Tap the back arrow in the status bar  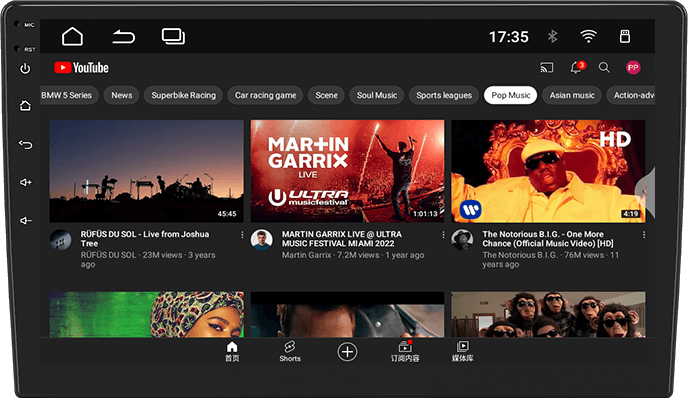123,36
